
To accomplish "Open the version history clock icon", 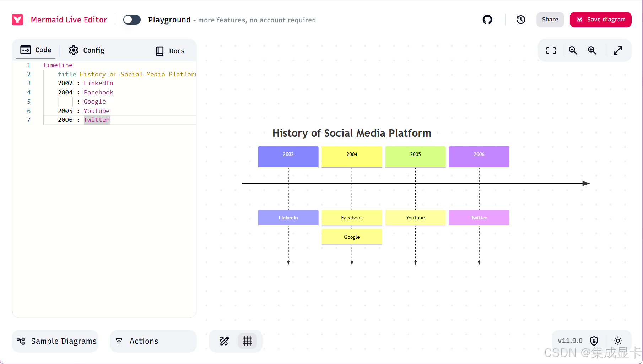I will (x=521, y=20).
